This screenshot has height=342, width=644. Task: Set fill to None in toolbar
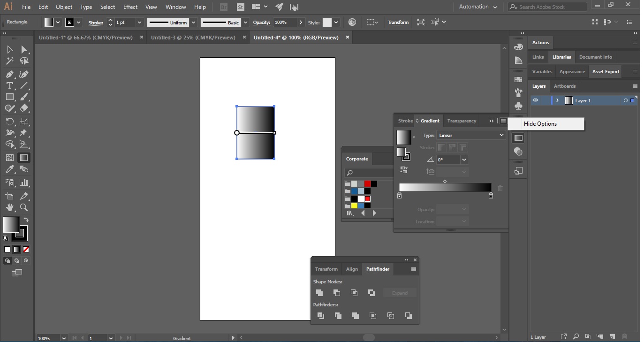[26, 250]
